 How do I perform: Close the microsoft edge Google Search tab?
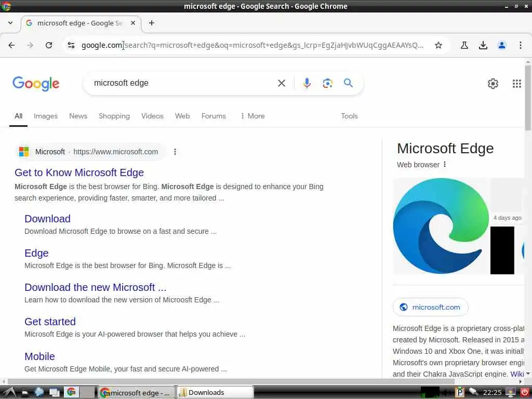tap(133, 23)
